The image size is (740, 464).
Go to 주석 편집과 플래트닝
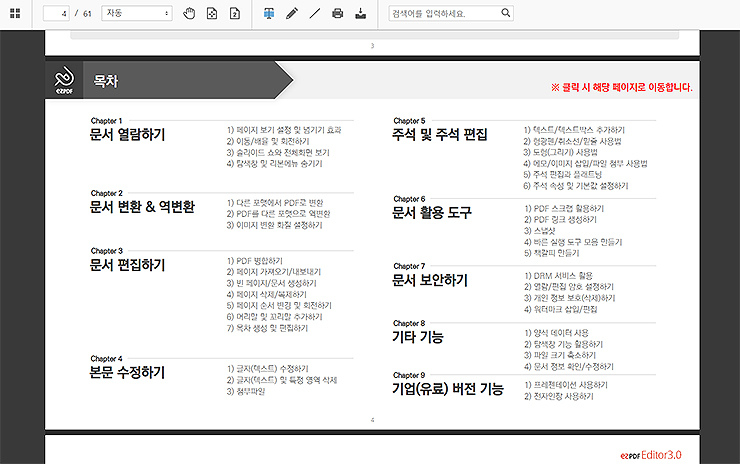563,175
